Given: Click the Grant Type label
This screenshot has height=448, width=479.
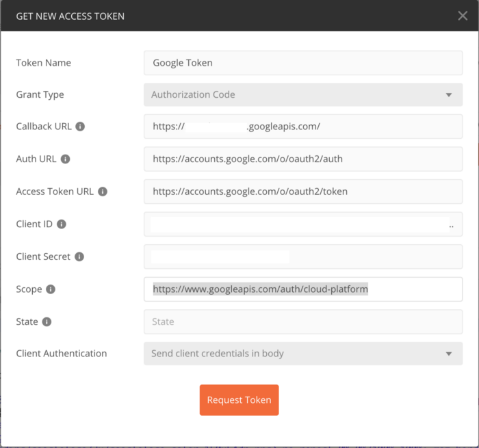Looking at the screenshot, I should 40,94.
